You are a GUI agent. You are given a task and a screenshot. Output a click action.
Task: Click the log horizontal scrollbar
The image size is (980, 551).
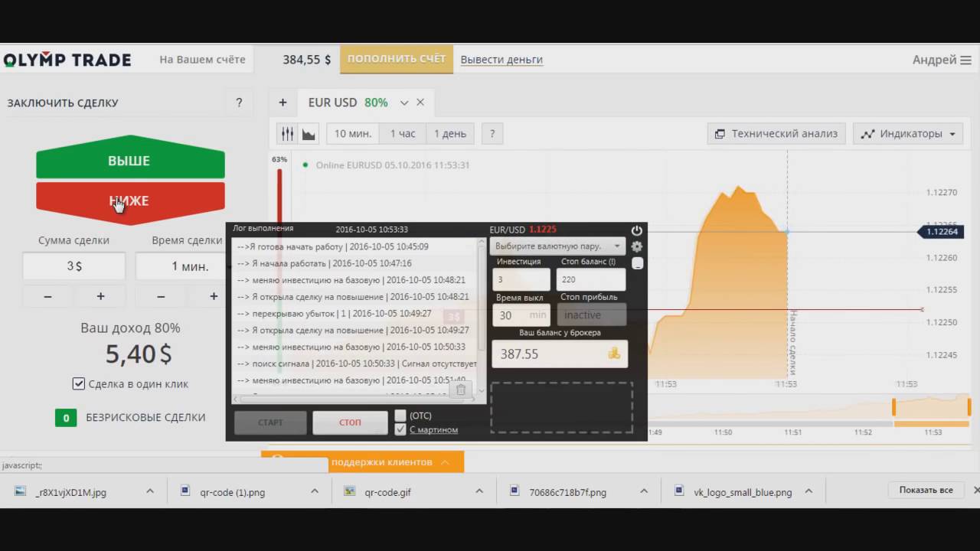coord(352,399)
